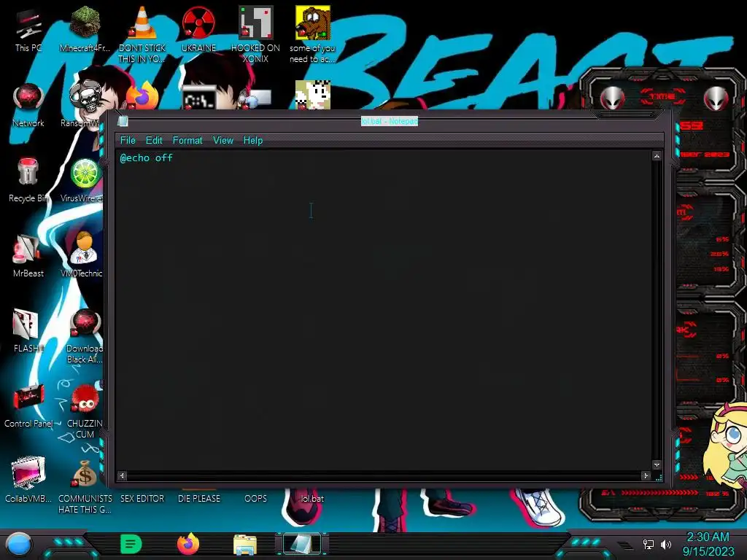
Task: Click the Notepad taskbar button
Action: pos(302,544)
